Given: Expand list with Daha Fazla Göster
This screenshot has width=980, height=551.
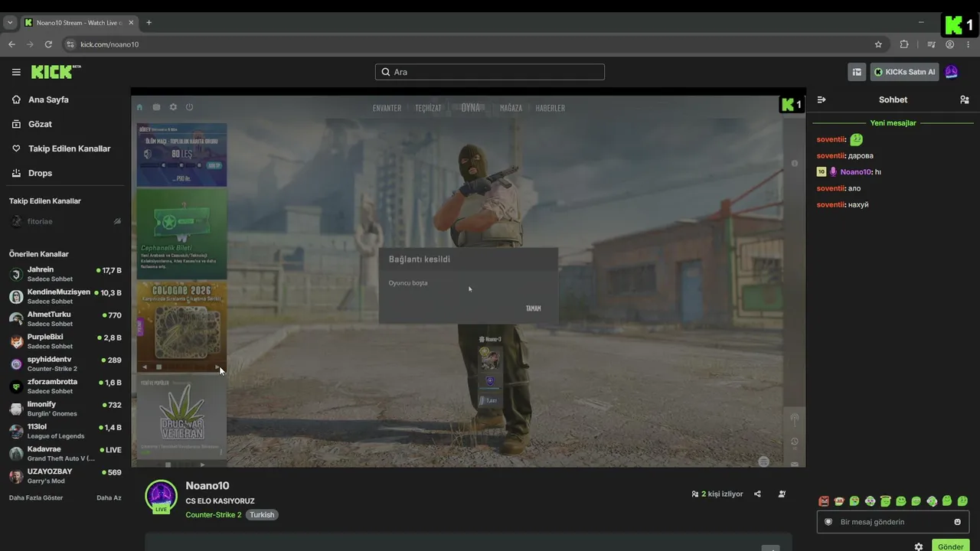Looking at the screenshot, I should click(x=36, y=497).
